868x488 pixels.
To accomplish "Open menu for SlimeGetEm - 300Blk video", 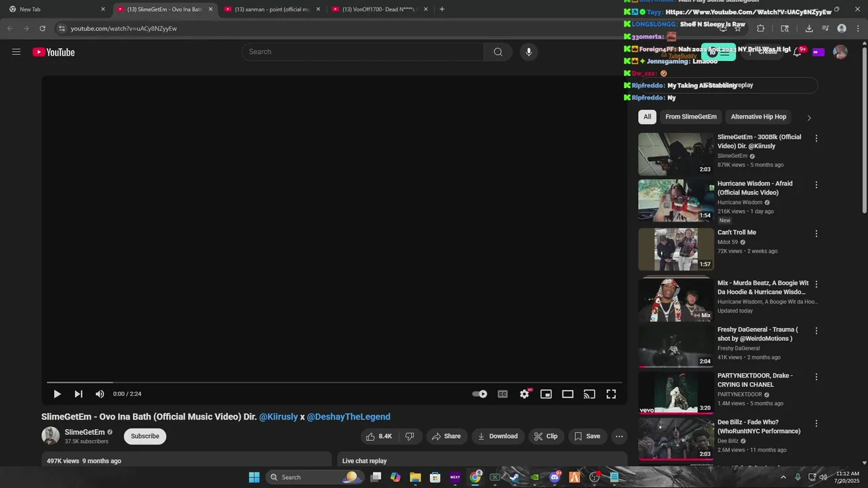I will click(816, 138).
